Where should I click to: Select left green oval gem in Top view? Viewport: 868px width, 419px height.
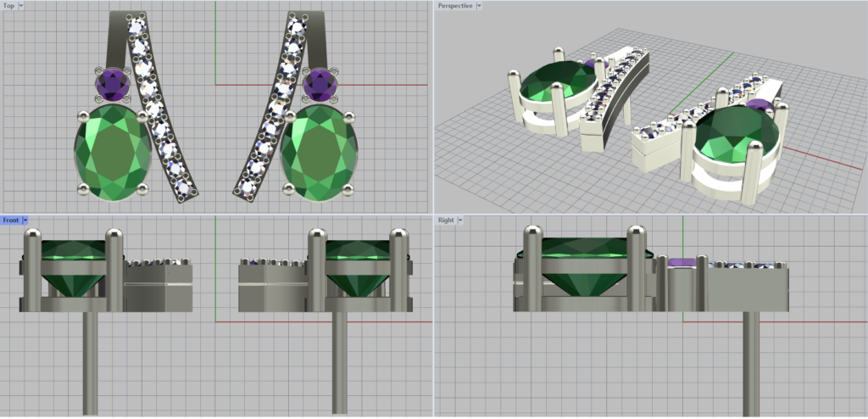pos(113,151)
